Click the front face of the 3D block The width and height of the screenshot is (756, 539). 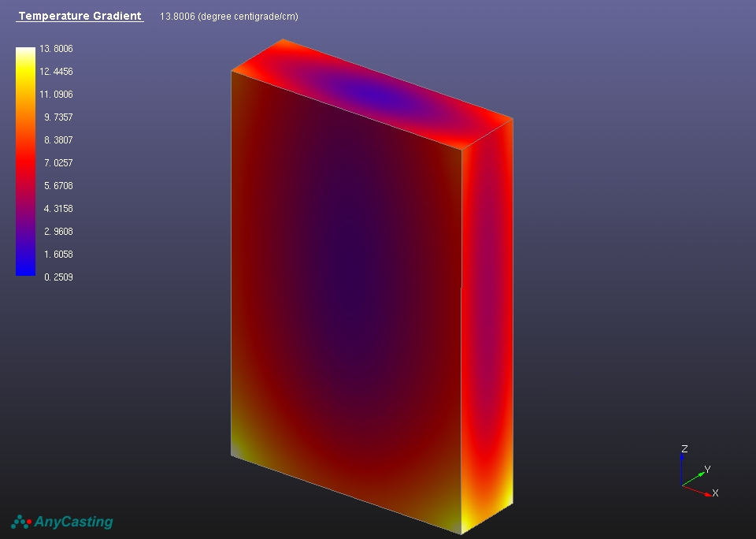pos(346,302)
